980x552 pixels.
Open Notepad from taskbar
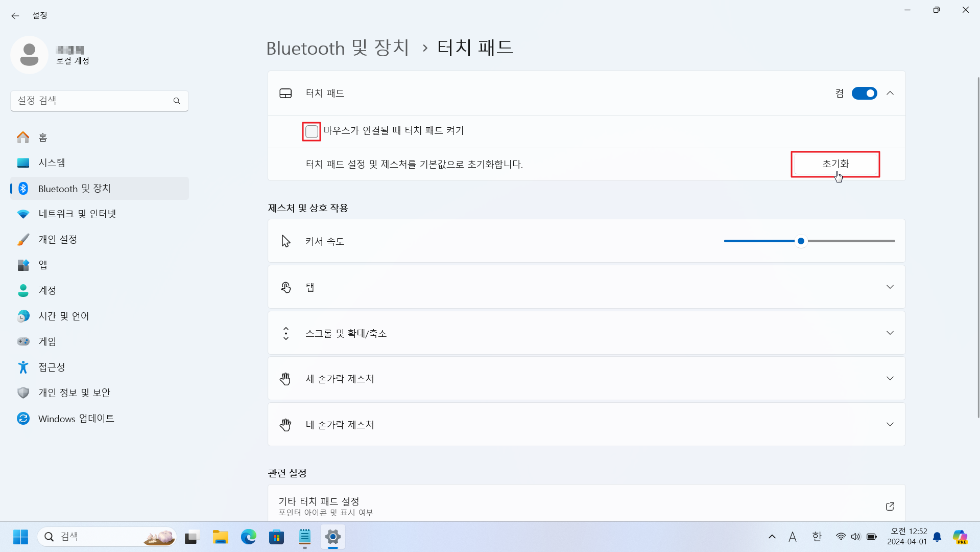pyautogui.click(x=305, y=537)
